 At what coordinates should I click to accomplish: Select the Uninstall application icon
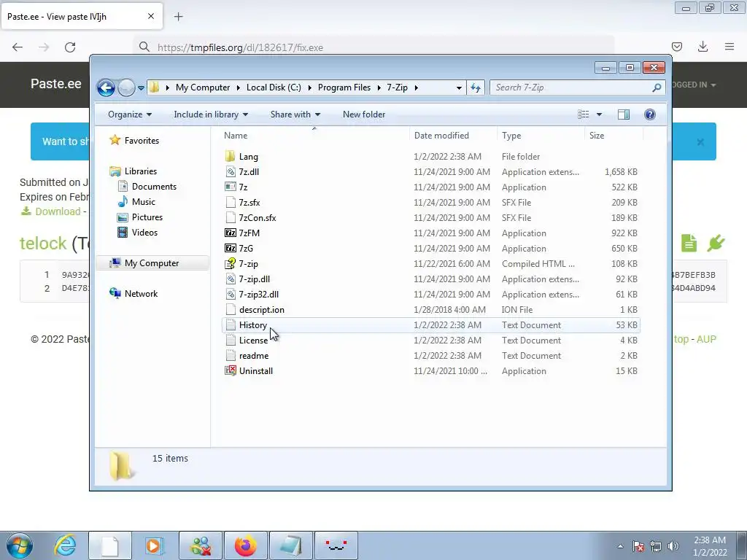pyautogui.click(x=230, y=371)
